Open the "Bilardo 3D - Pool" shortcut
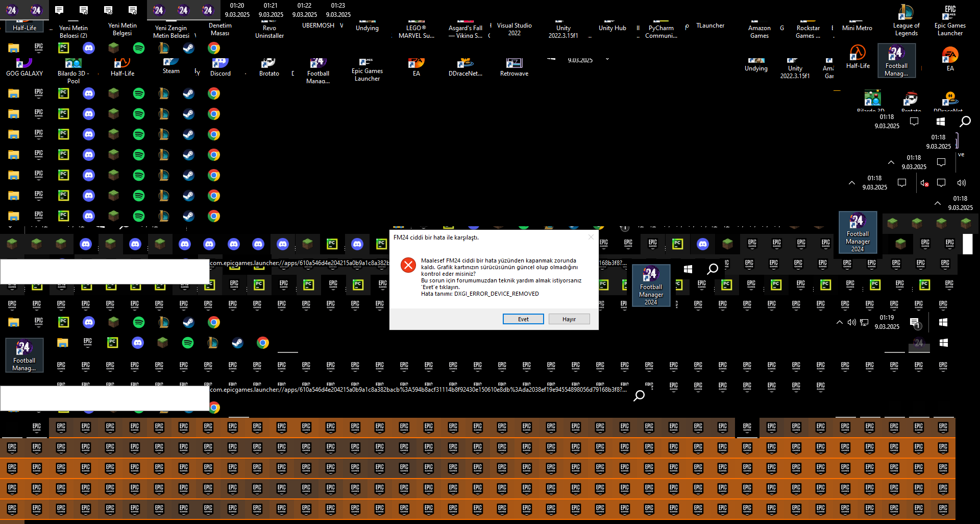 point(73,72)
